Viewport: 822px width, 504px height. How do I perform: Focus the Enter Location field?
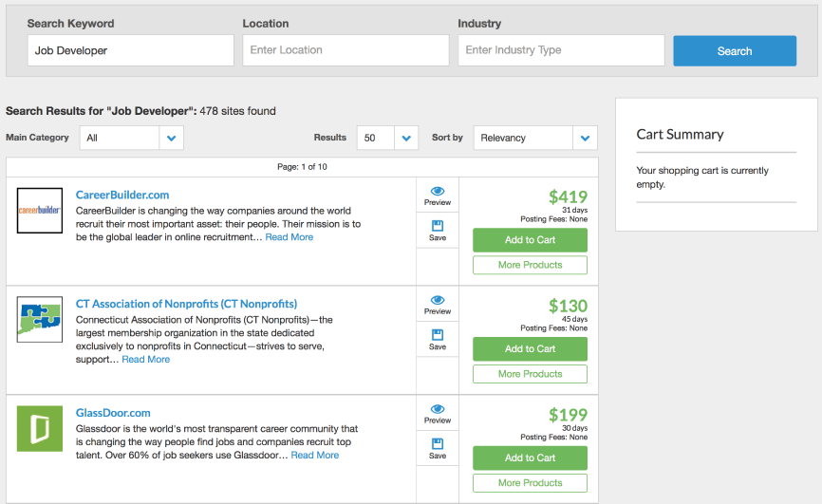coord(346,50)
